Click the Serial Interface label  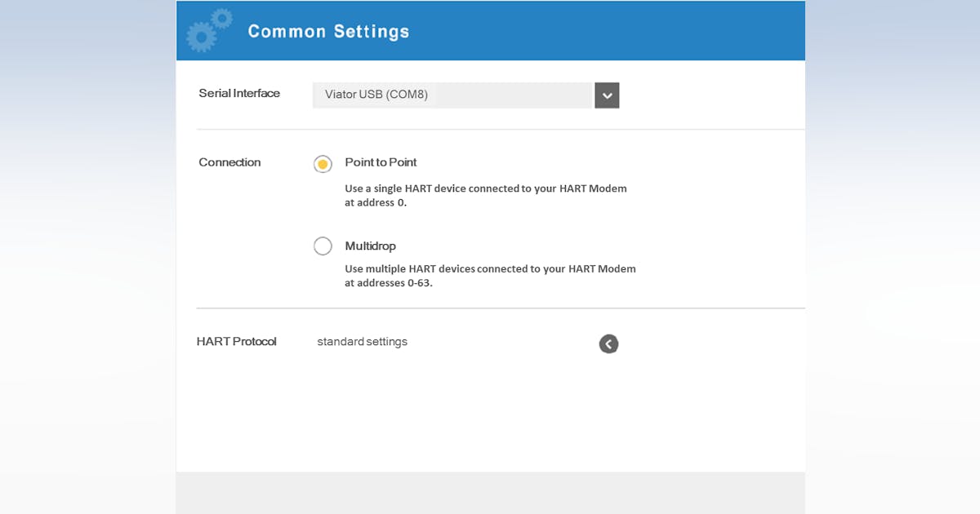(240, 93)
